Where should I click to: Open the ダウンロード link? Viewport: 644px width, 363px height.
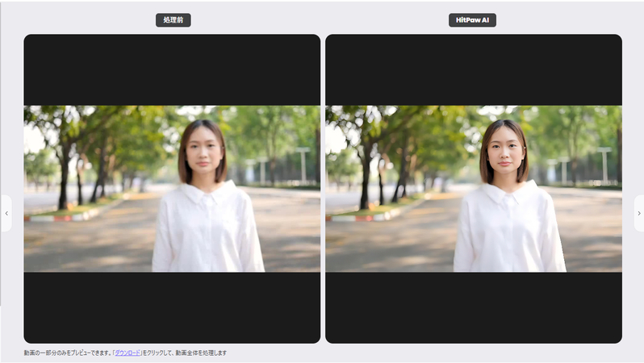[x=128, y=353]
